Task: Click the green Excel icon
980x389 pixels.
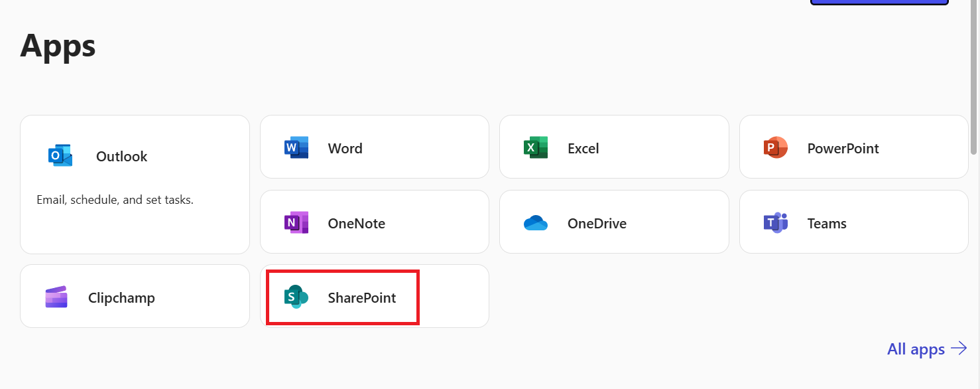Action: point(535,147)
